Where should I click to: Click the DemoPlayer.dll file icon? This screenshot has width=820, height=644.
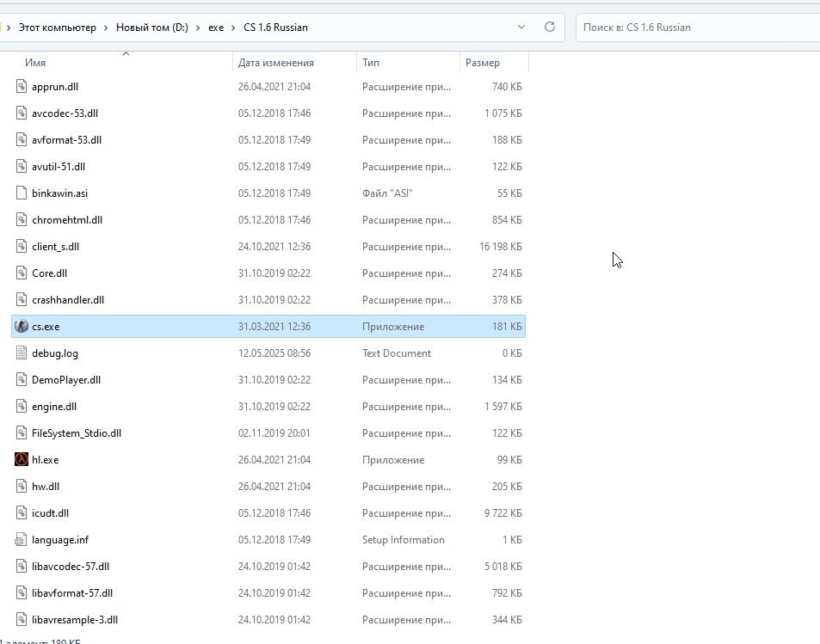[x=21, y=379]
